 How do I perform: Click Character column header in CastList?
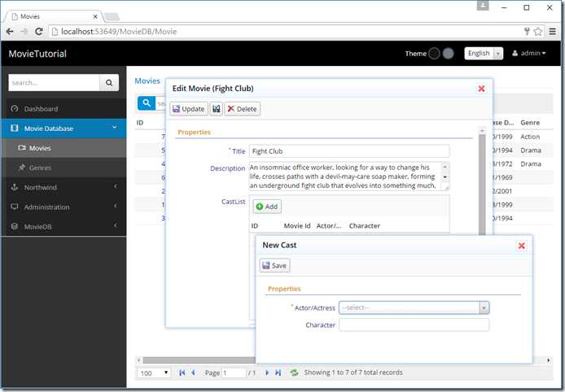tap(364, 226)
